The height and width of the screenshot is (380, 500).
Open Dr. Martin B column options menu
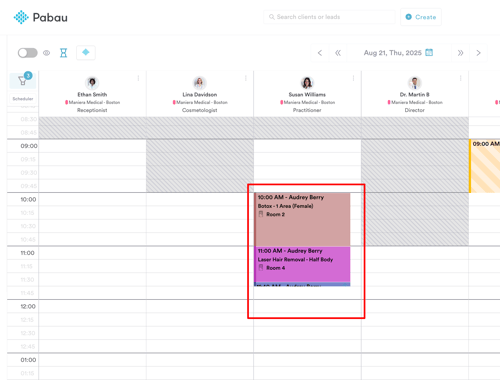tap(461, 78)
